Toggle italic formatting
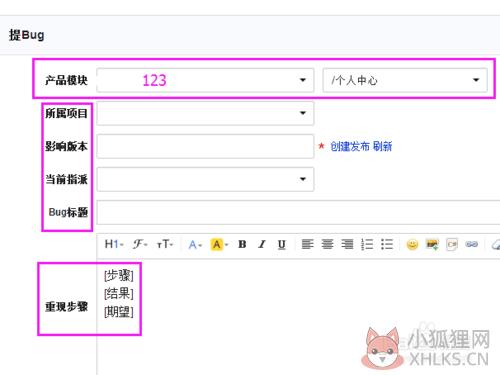This screenshot has width=500, height=375. tap(262, 244)
